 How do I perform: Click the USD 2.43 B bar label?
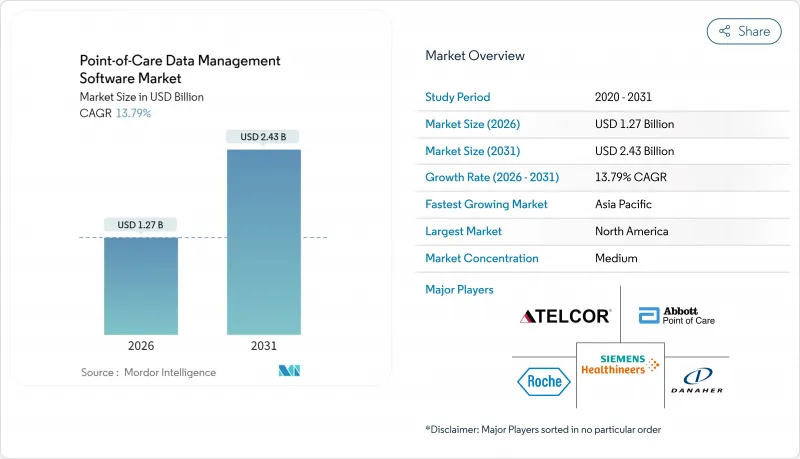coord(264,136)
